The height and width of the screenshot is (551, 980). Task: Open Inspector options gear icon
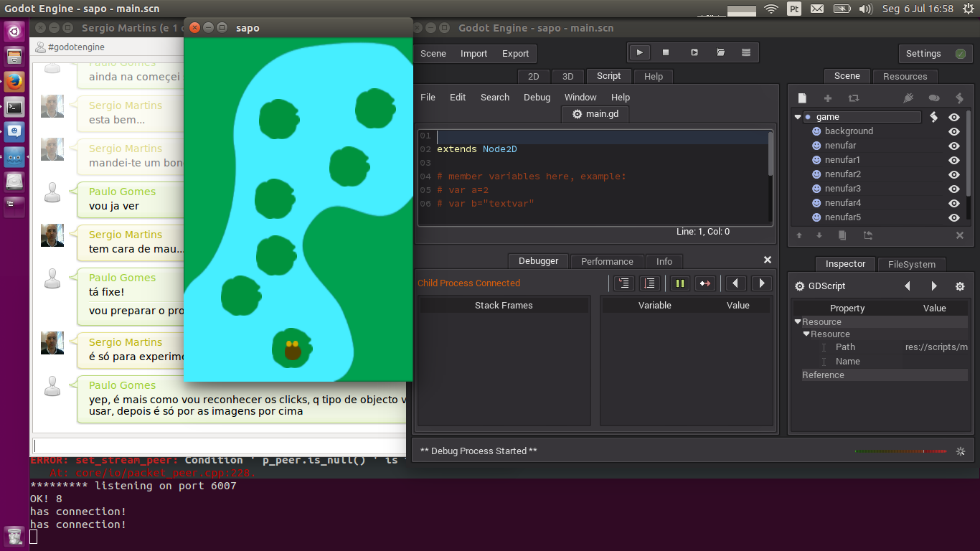[x=960, y=286]
